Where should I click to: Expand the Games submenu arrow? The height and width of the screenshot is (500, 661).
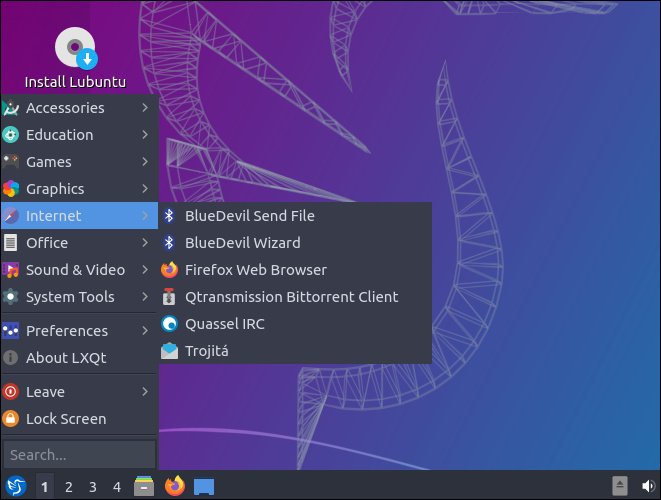point(145,162)
